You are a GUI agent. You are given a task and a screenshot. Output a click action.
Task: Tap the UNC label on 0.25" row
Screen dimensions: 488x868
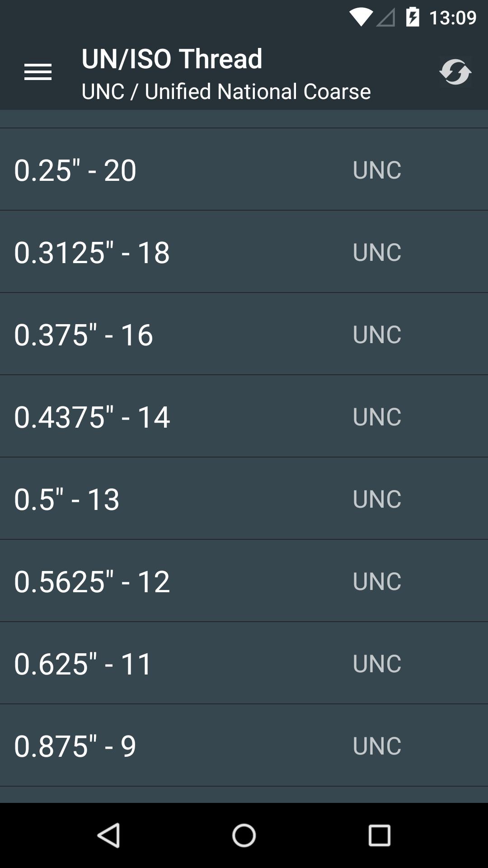pos(377,170)
